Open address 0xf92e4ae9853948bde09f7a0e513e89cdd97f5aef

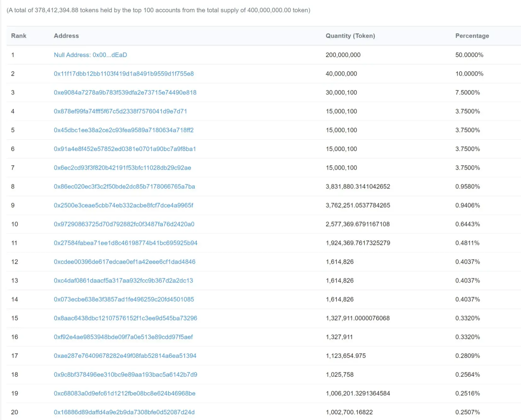pos(123,337)
